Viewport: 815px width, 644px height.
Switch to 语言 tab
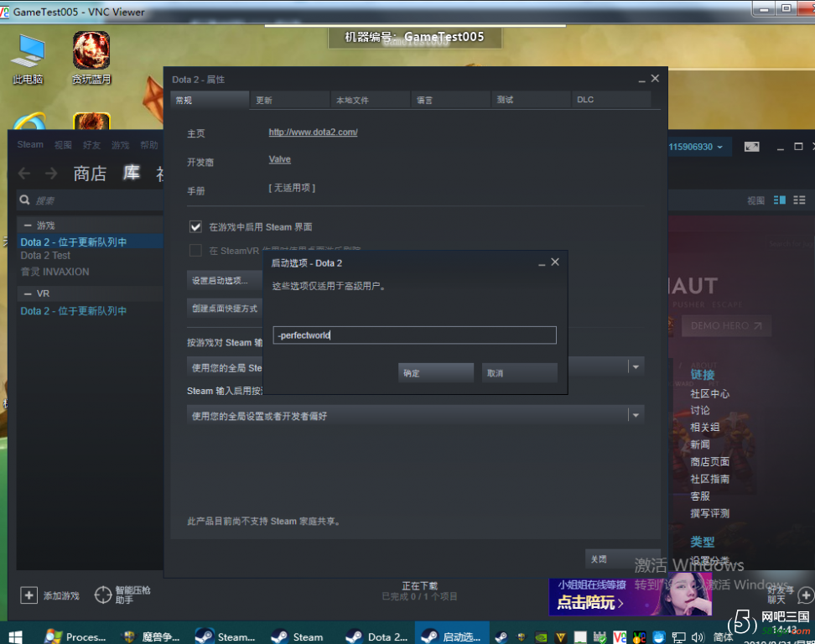[x=451, y=100]
